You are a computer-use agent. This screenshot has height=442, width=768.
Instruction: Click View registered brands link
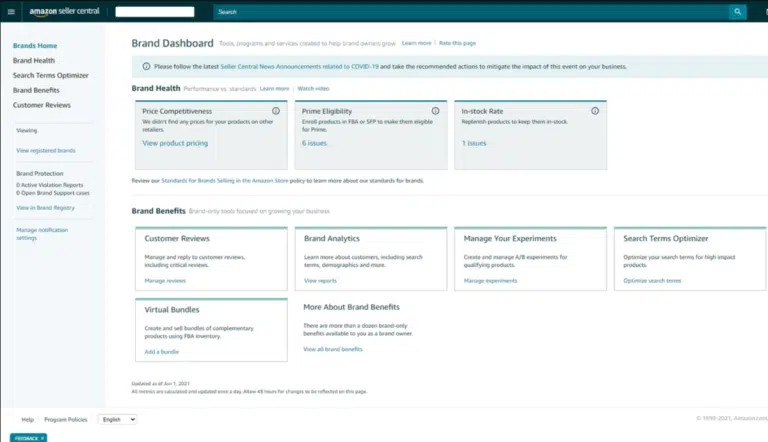click(x=46, y=150)
